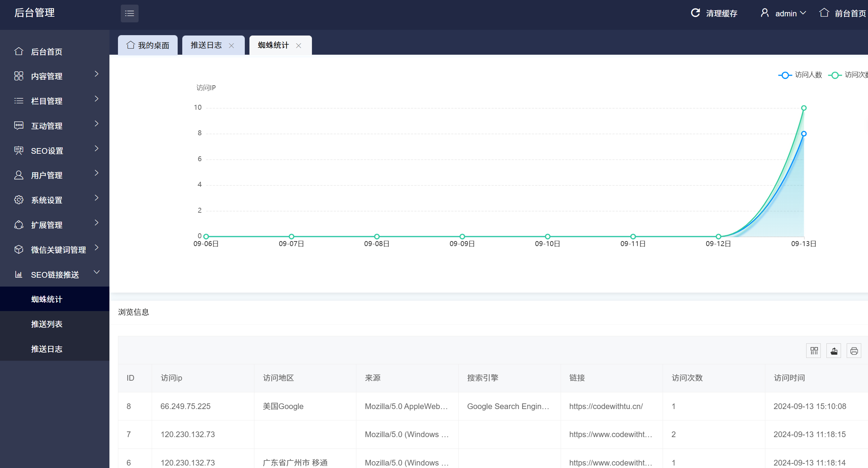Click the 内容管理 grid icon
The height and width of the screenshot is (468, 868).
tap(19, 76)
